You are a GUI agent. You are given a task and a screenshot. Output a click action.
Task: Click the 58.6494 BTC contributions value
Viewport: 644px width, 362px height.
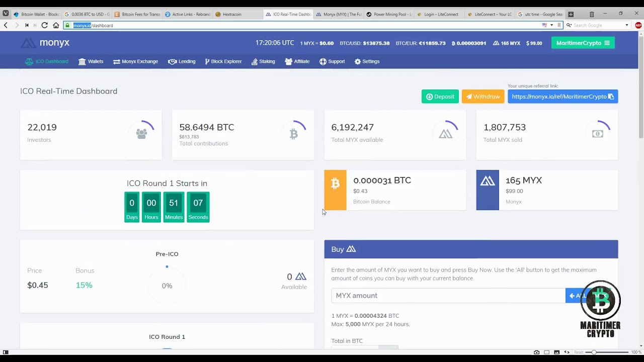(x=207, y=127)
